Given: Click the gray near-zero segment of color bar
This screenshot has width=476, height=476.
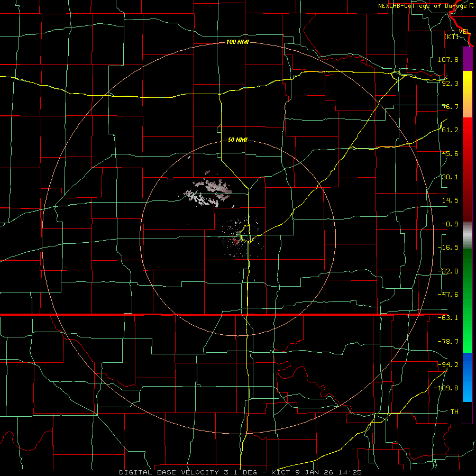Looking at the screenshot, I should coord(467,235).
